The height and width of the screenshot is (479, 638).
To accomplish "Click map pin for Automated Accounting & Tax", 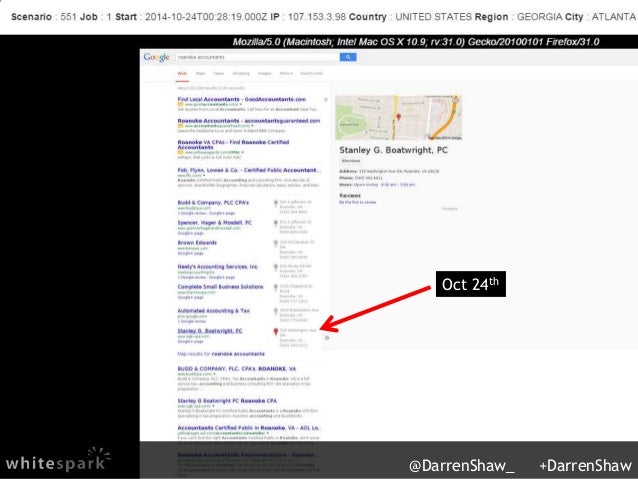I will click(x=275, y=312).
